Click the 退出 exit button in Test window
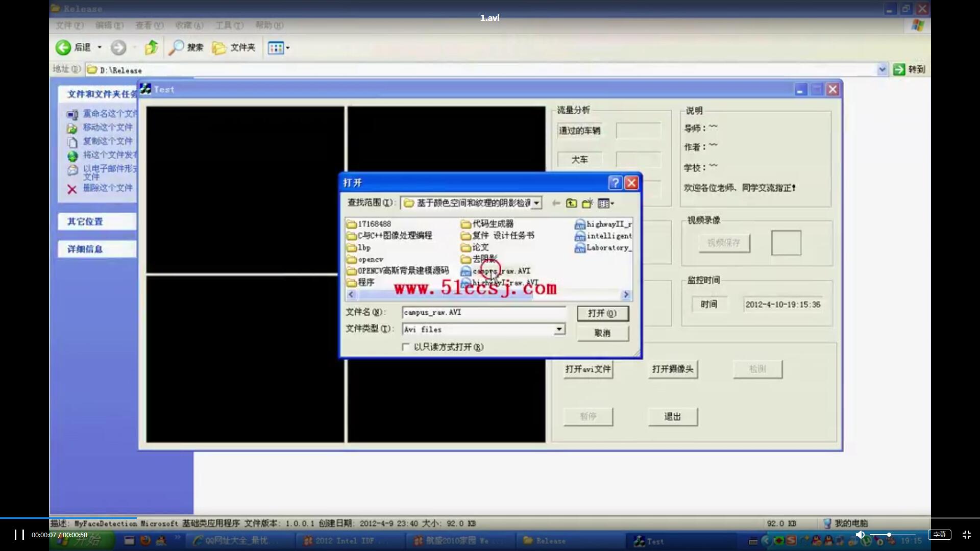This screenshot has width=980, height=551. click(673, 416)
